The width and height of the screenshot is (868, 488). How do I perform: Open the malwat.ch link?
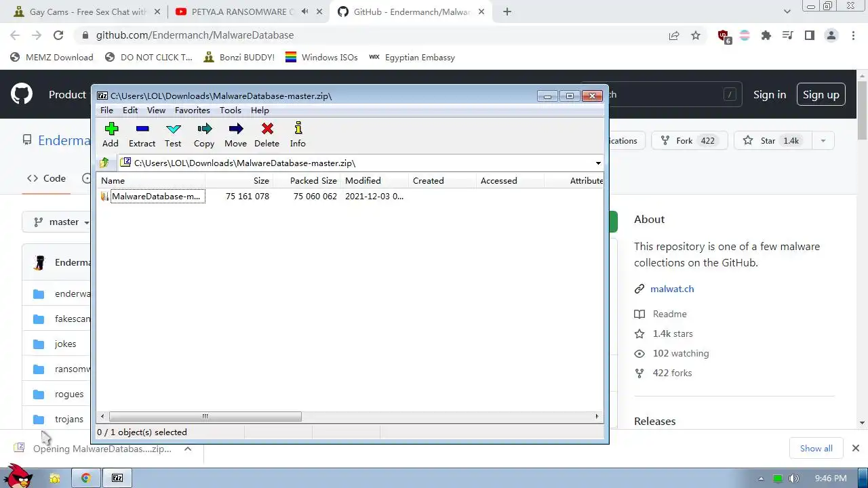(x=672, y=289)
